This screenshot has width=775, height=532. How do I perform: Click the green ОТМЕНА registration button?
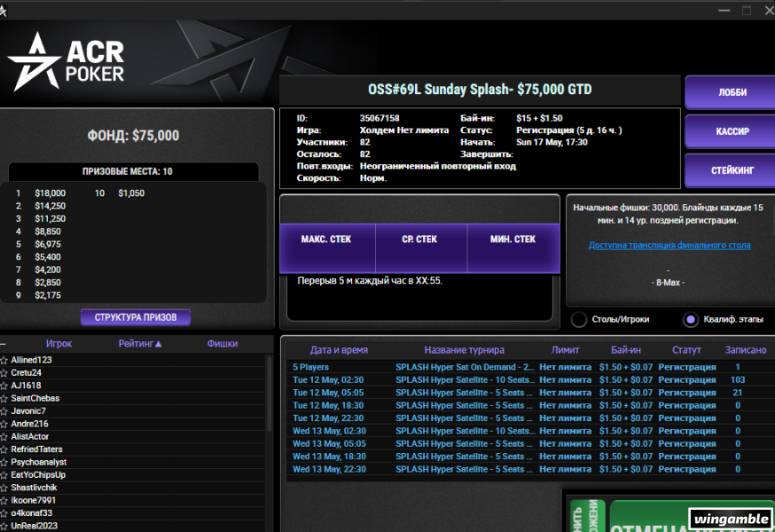pyautogui.click(x=692, y=516)
